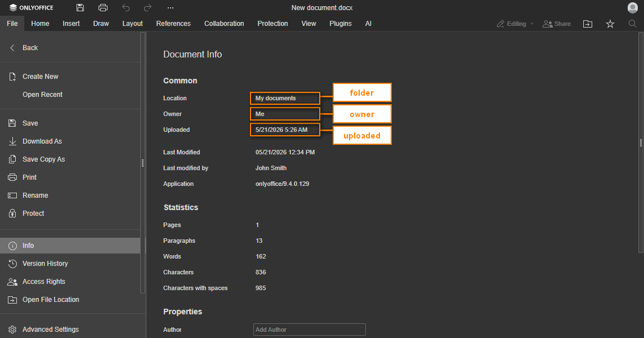The height and width of the screenshot is (338, 644).
Task: Open the three-dots more options menu
Action: point(171,8)
